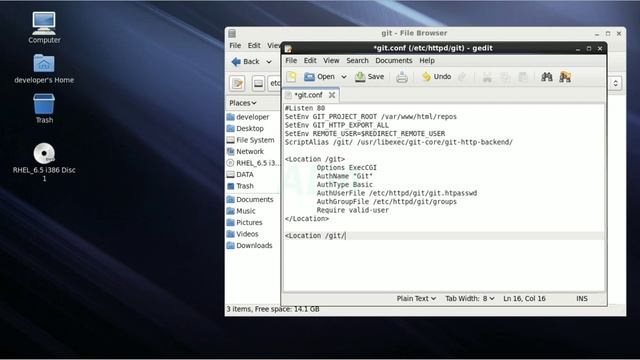Click the drive icon in path bar
Viewport: 640px width, 360px height.
[x=258, y=84]
